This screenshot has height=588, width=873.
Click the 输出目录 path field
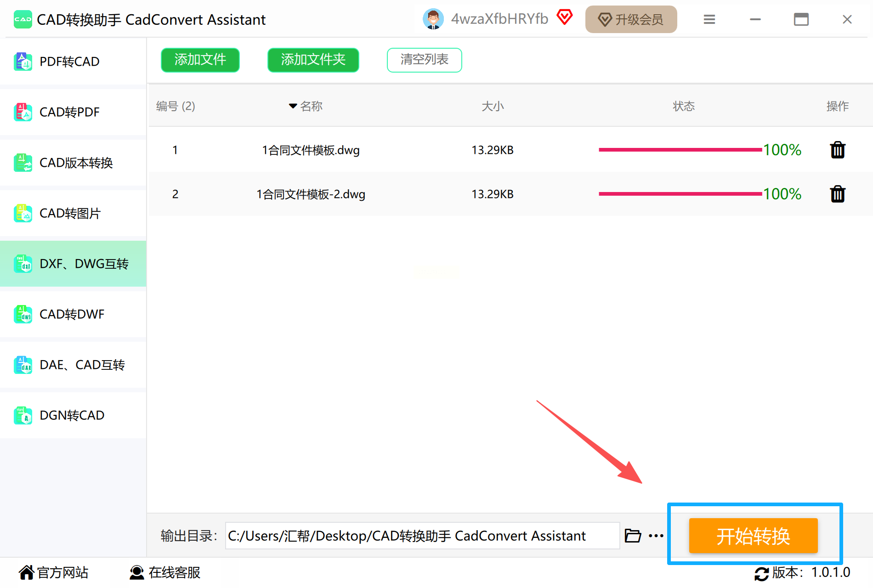tap(422, 536)
